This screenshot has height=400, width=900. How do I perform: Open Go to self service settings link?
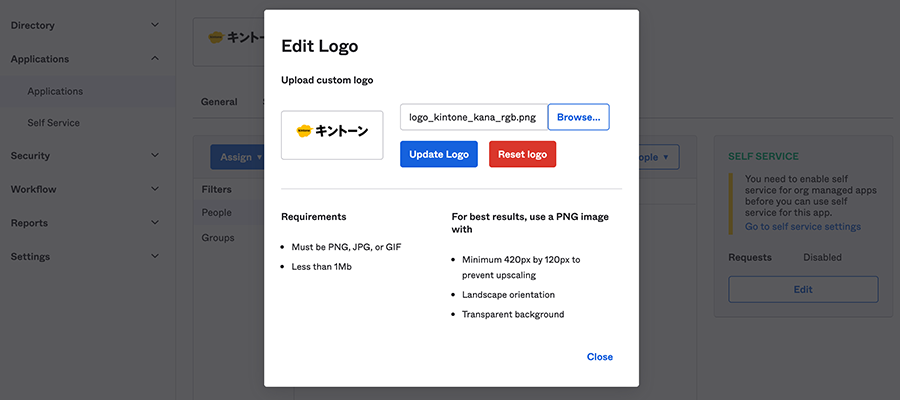(x=802, y=227)
